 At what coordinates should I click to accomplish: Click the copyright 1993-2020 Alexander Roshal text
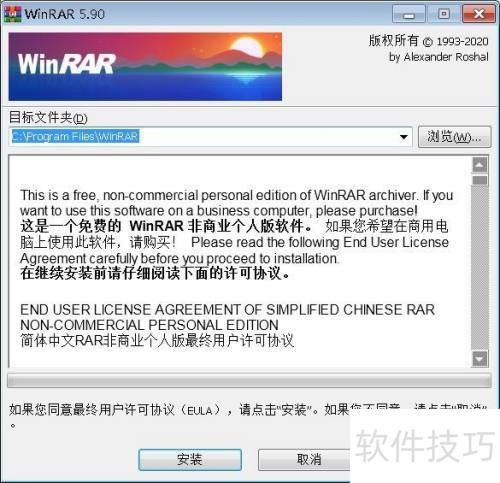coord(429,48)
